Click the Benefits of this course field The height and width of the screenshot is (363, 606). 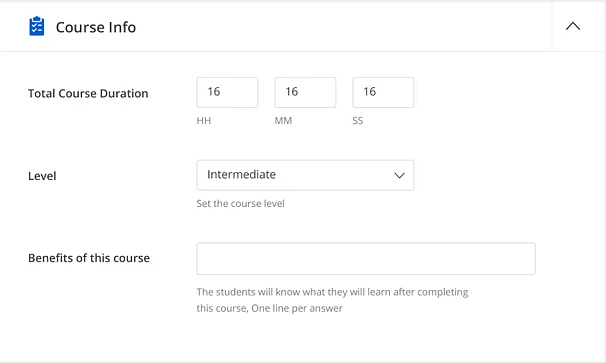coord(366,259)
